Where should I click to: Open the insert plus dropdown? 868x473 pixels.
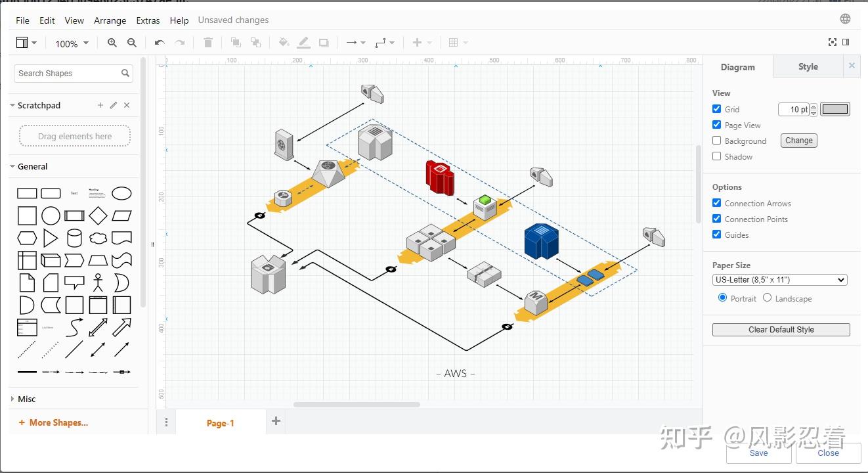point(422,43)
